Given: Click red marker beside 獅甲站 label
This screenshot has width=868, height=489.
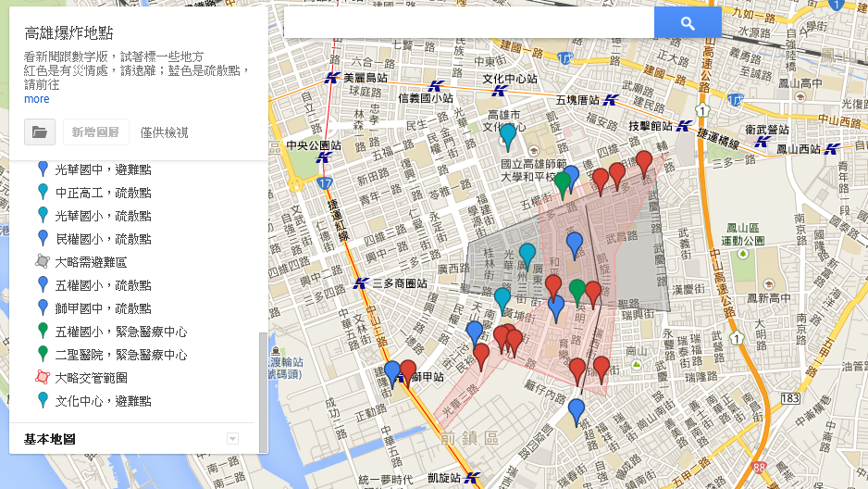Looking at the screenshot, I should [408, 373].
